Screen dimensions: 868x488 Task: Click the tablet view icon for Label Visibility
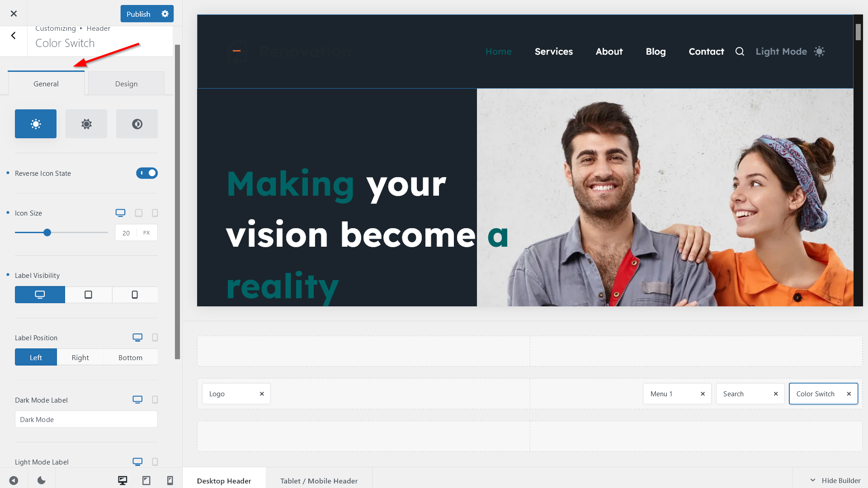coord(88,294)
